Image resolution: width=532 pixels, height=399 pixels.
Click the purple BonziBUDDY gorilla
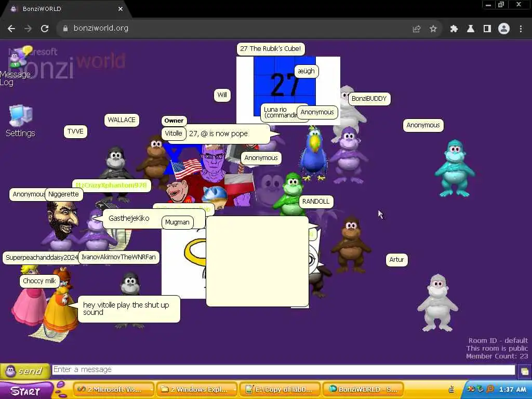coord(349,155)
